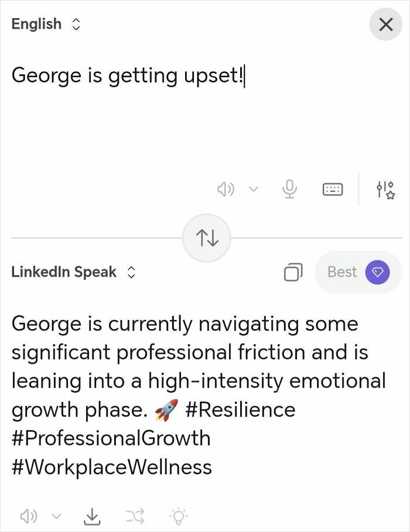The image size is (410, 532).
Task: Download the translated text
Action: (x=92, y=516)
